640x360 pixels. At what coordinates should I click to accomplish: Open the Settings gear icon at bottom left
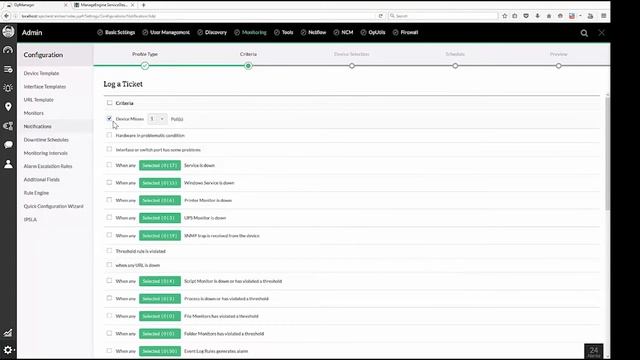click(8, 350)
